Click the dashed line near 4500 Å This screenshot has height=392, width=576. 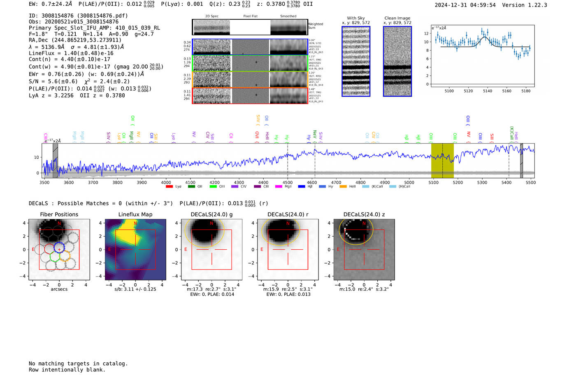tap(288, 160)
